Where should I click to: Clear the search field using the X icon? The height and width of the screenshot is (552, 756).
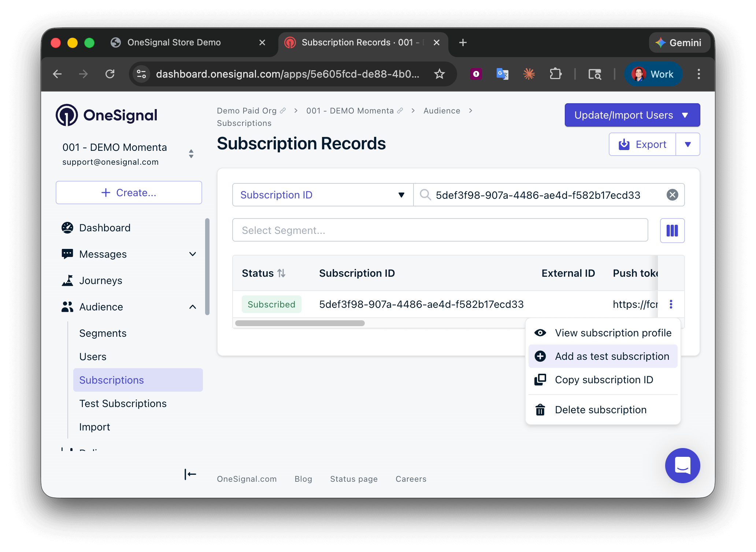point(672,195)
